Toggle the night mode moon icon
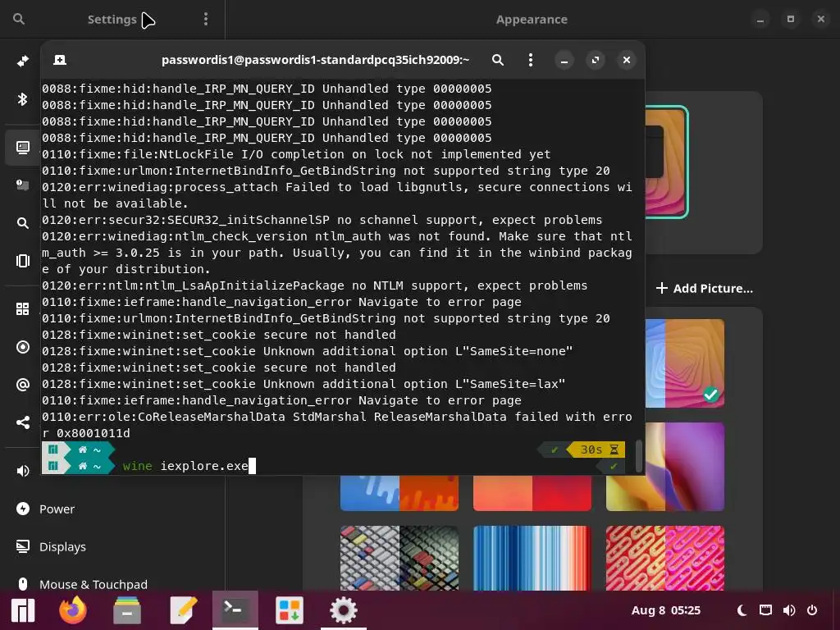840x630 pixels. (x=742, y=610)
